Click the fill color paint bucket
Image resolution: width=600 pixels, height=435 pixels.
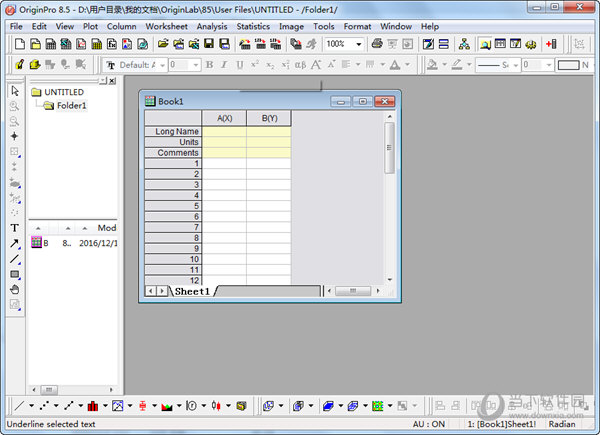[x=433, y=65]
